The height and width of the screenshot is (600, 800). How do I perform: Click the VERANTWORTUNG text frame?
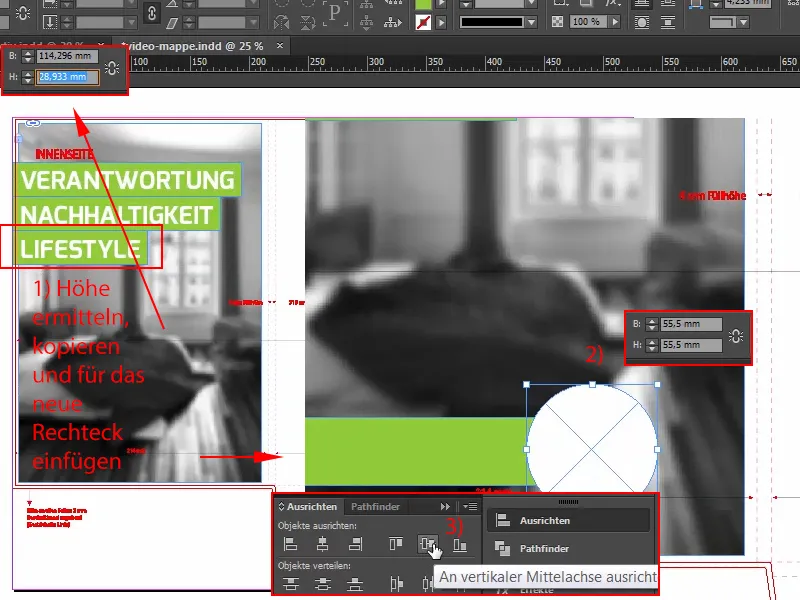(128, 180)
